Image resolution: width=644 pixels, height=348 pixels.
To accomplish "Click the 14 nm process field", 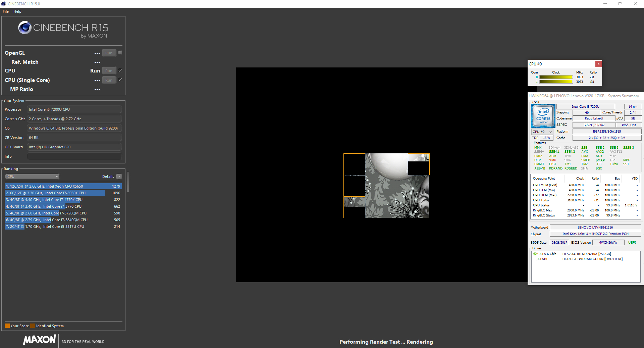I will (633, 107).
